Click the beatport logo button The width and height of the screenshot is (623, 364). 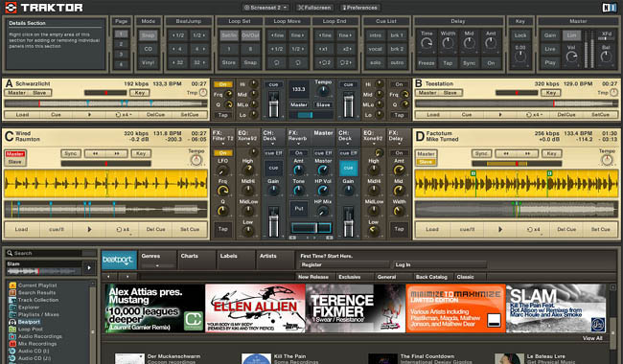tap(119, 260)
